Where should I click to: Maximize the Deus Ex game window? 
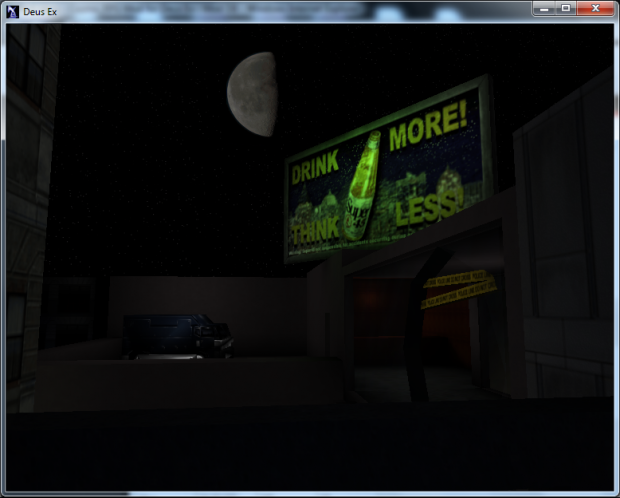(565, 8)
